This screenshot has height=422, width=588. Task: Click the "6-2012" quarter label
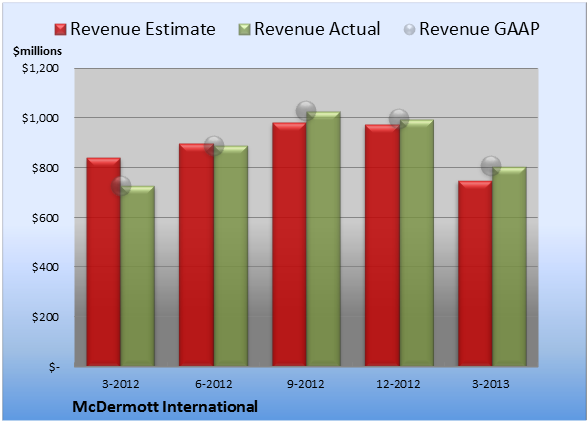pos(213,384)
